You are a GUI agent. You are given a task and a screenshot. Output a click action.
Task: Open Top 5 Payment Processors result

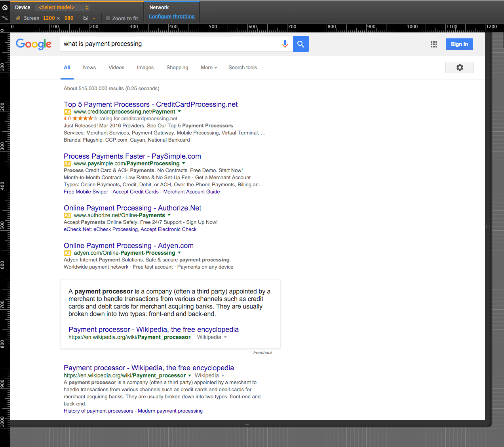click(151, 104)
